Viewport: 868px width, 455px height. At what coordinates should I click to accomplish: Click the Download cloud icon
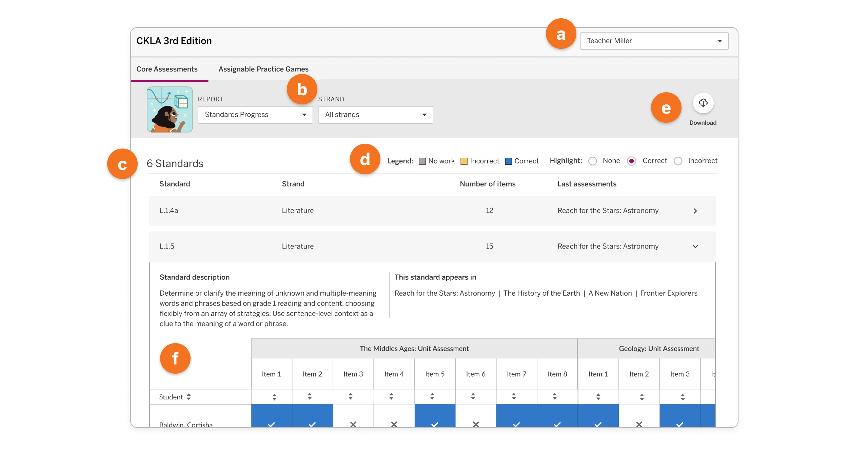click(703, 103)
